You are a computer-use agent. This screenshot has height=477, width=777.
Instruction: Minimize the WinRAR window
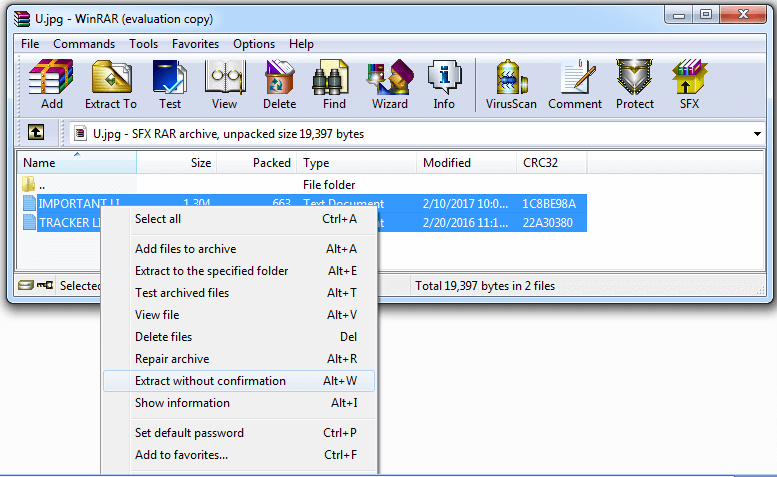[x=678, y=15]
